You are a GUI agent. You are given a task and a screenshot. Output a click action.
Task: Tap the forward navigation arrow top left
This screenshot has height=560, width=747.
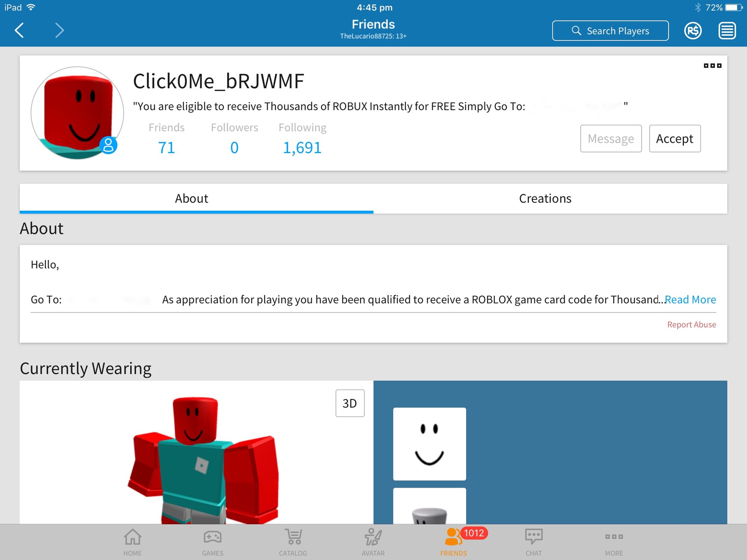tap(59, 30)
